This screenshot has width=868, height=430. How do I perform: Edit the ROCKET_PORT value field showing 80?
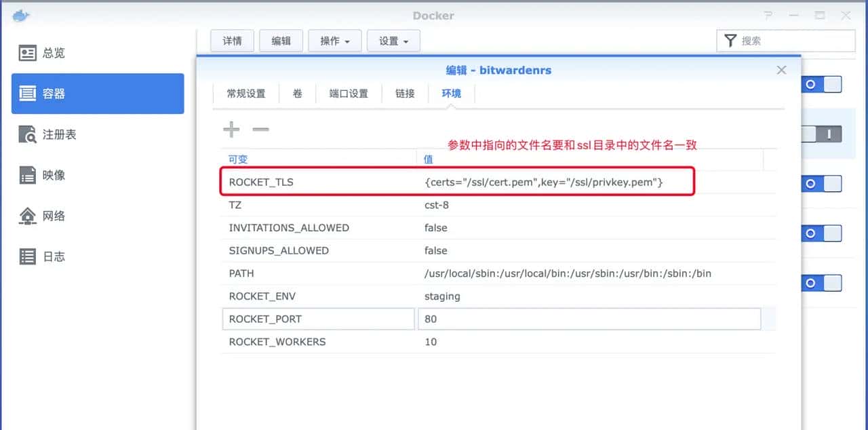click(589, 319)
